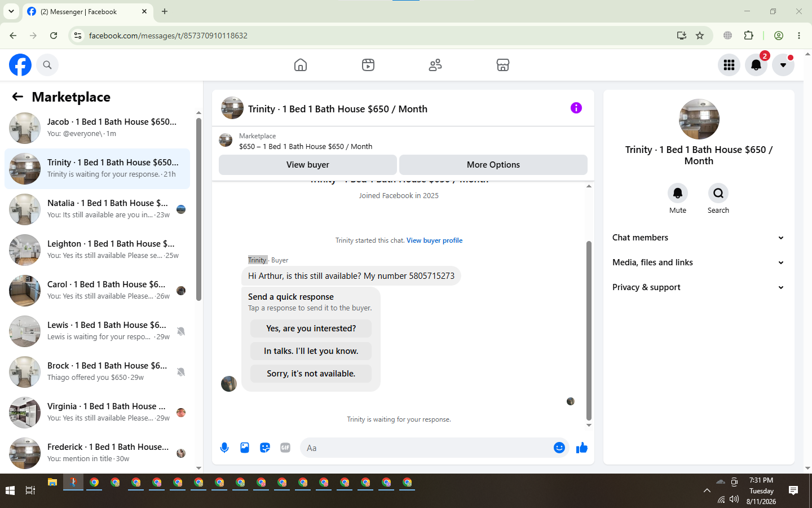
Task: Open Chrome's three-dot menu
Action: point(799,36)
